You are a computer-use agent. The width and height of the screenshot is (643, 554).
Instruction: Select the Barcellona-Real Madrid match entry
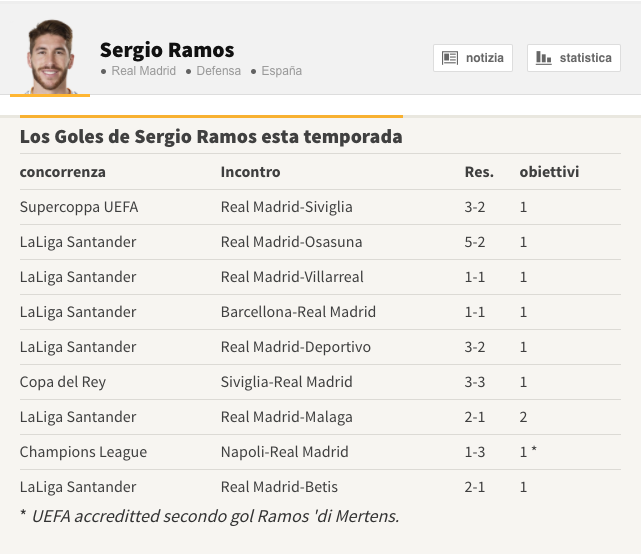click(298, 312)
